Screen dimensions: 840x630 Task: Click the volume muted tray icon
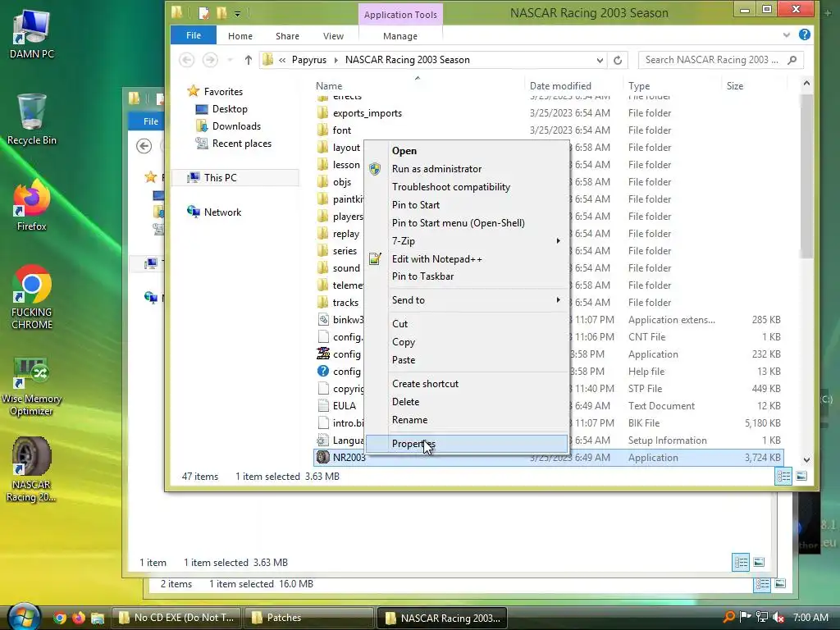(778, 617)
